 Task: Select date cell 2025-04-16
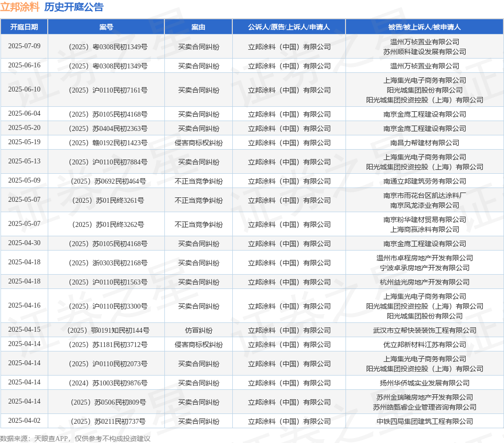click(x=25, y=305)
